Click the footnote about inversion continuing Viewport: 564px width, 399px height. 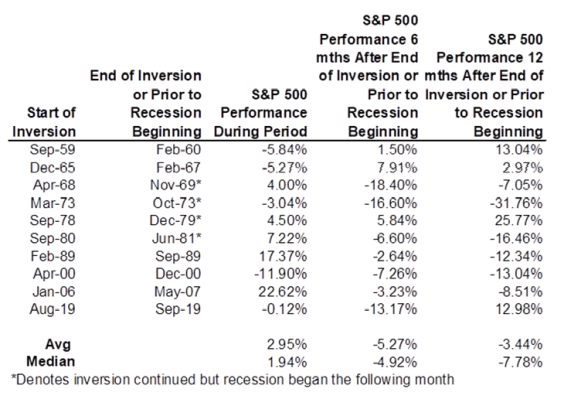[233, 380]
